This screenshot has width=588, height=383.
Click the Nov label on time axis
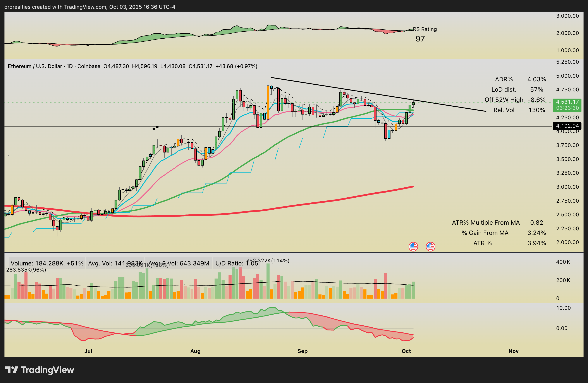513,351
